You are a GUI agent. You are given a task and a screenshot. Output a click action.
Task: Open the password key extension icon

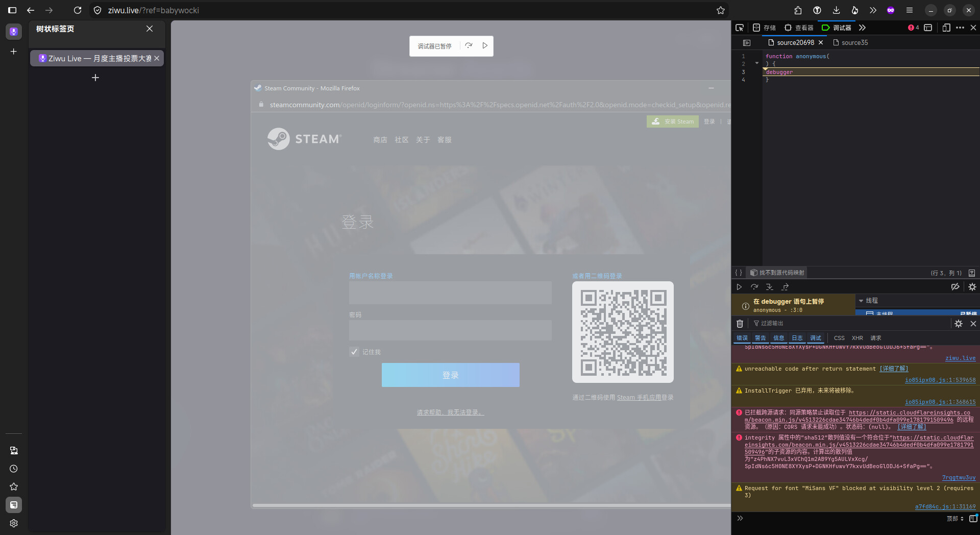[x=817, y=10]
